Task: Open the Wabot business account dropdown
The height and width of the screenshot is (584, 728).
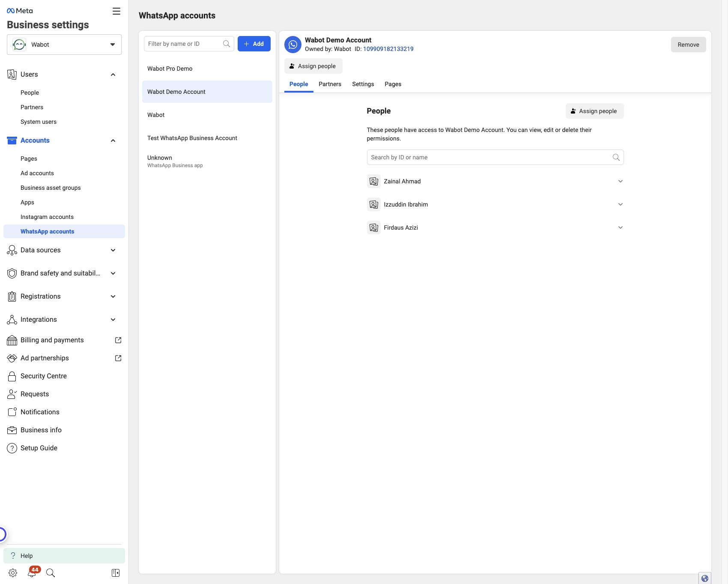Action: click(64, 45)
